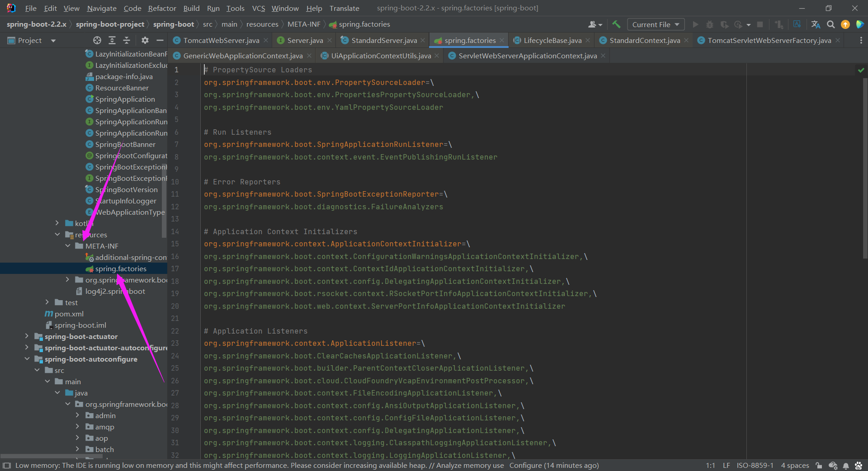
Task: Select SpringApplication in the project tree
Action: point(125,99)
